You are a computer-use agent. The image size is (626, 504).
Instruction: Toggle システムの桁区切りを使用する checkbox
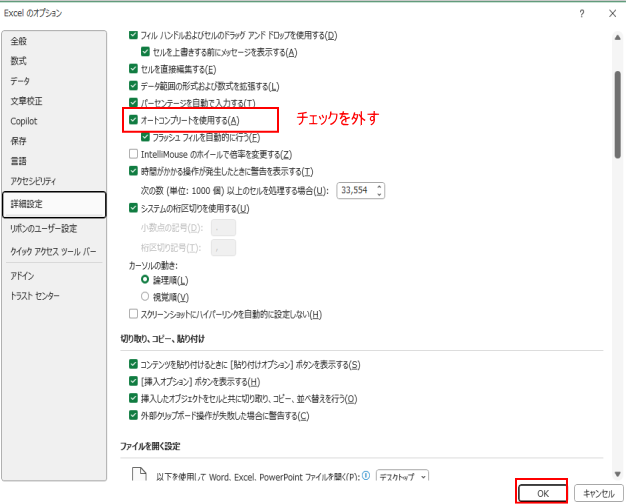(x=133, y=208)
